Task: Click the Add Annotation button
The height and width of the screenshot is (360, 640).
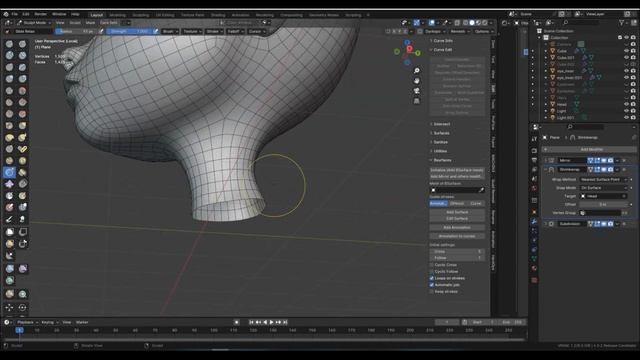Action: click(457, 227)
